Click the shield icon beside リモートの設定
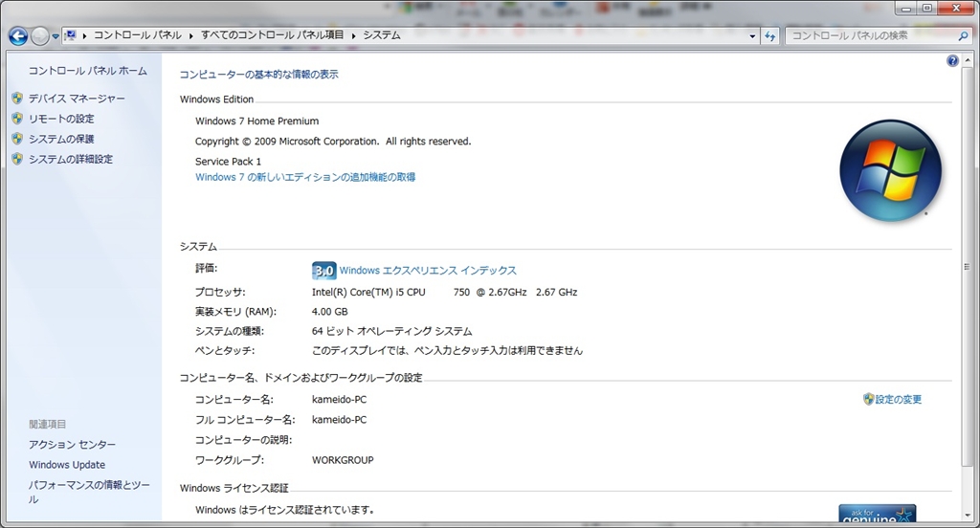 [x=17, y=118]
